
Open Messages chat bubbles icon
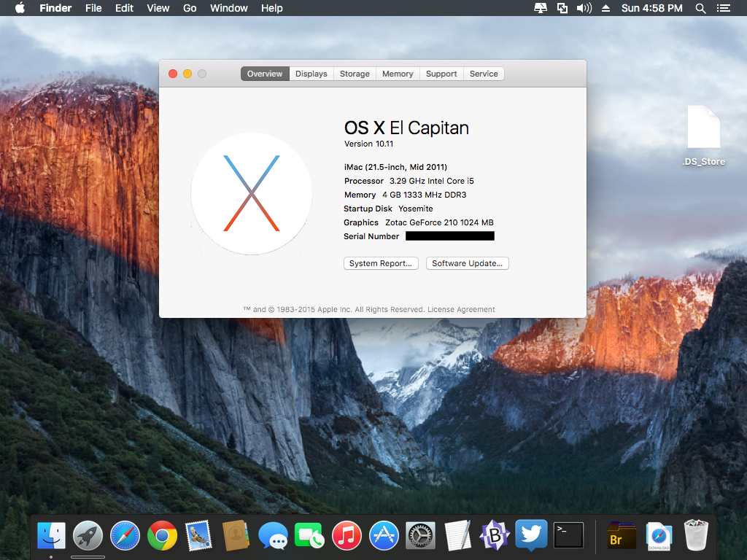click(273, 537)
